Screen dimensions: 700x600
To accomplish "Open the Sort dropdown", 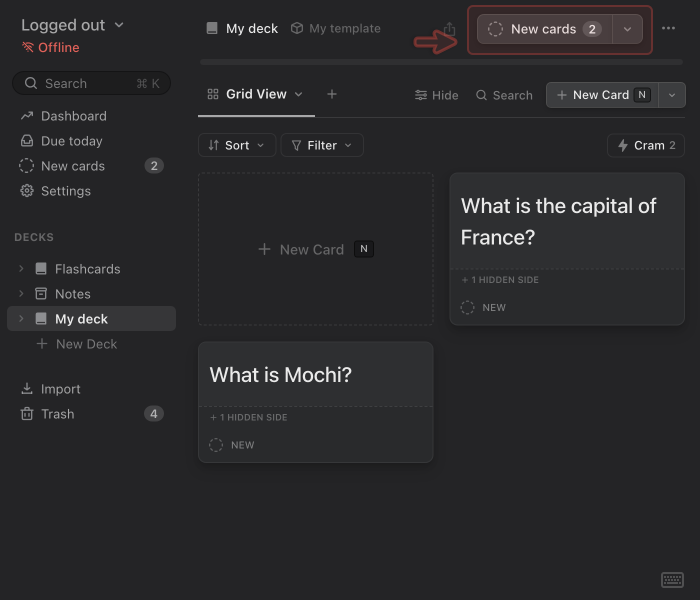I will (x=237, y=145).
